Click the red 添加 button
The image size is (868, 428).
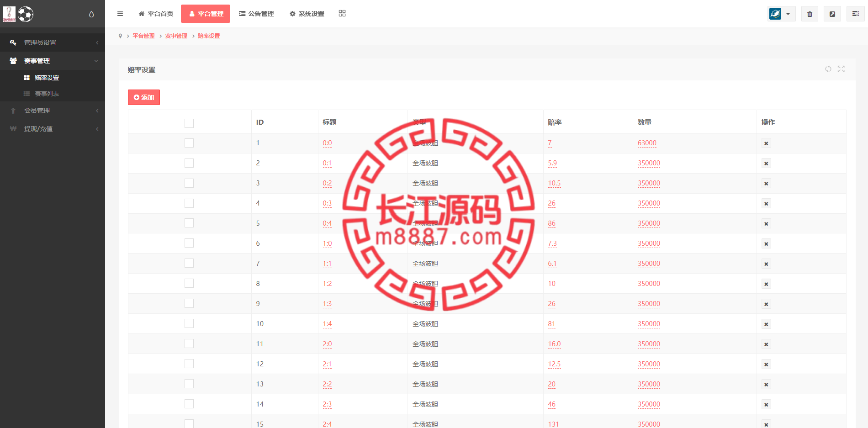144,97
